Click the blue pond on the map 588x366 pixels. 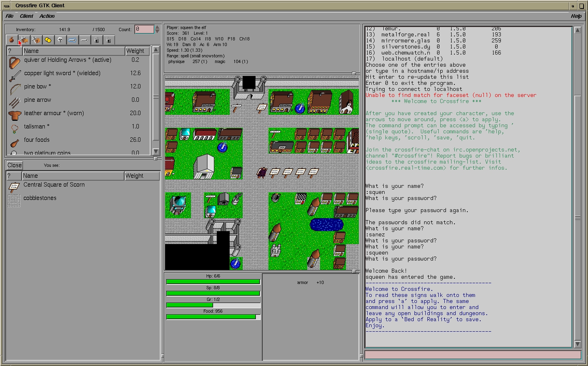point(326,225)
